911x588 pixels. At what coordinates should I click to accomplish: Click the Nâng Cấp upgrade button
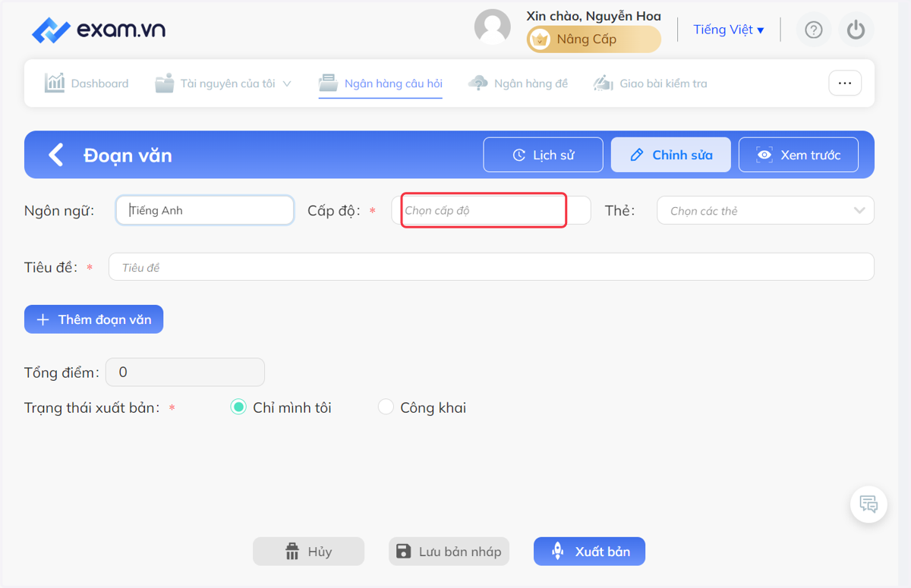[594, 39]
